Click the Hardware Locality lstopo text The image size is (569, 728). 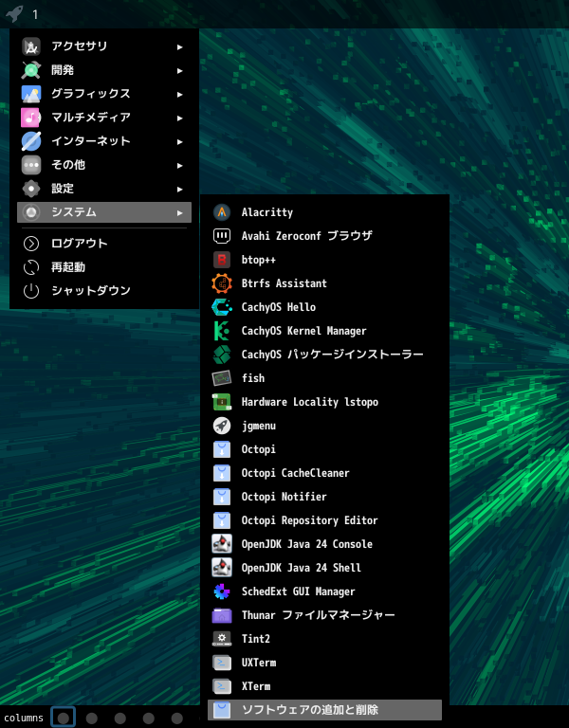[x=310, y=402]
